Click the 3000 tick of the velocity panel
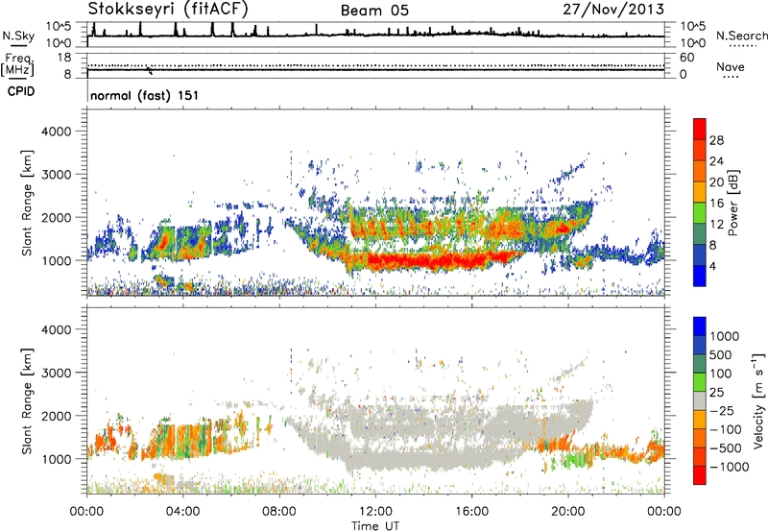This screenshot has width=768, height=532. [x=56, y=373]
